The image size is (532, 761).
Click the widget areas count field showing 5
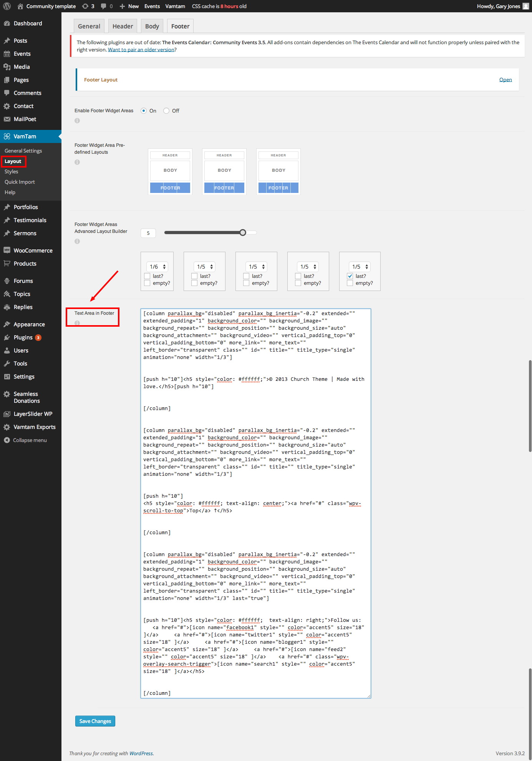pos(148,233)
